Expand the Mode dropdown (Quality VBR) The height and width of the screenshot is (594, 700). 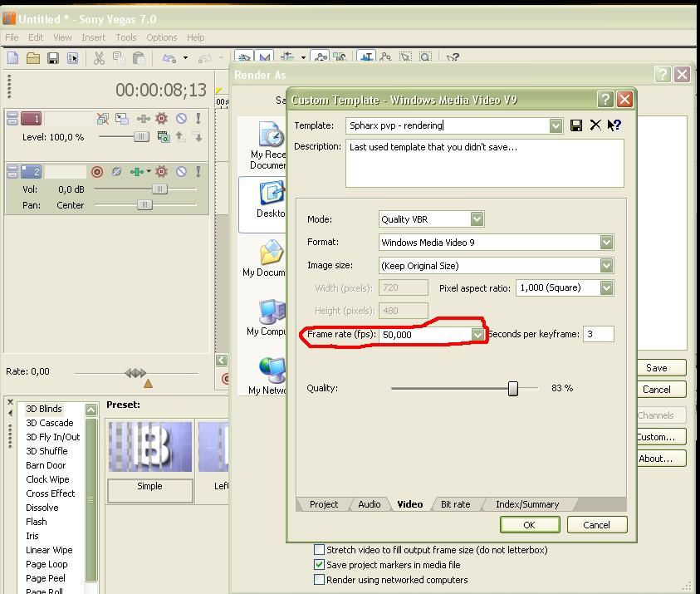pyautogui.click(x=477, y=219)
